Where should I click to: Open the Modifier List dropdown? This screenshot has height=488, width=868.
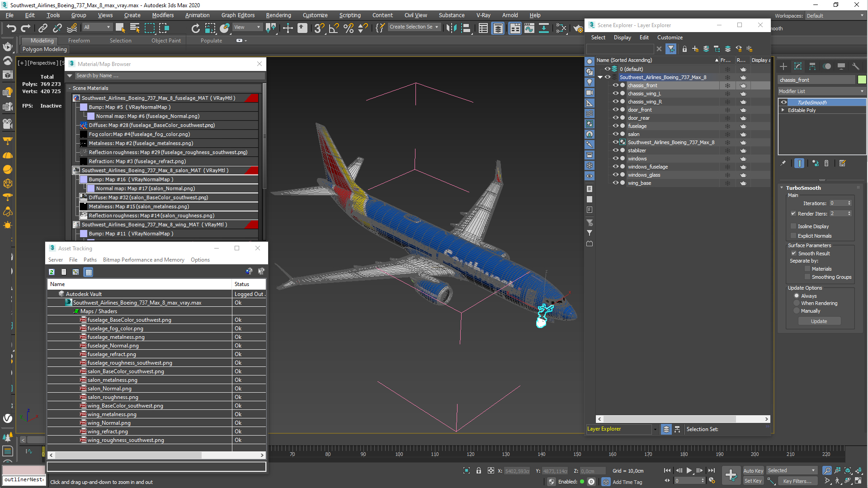pyautogui.click(x=822, y=91)
